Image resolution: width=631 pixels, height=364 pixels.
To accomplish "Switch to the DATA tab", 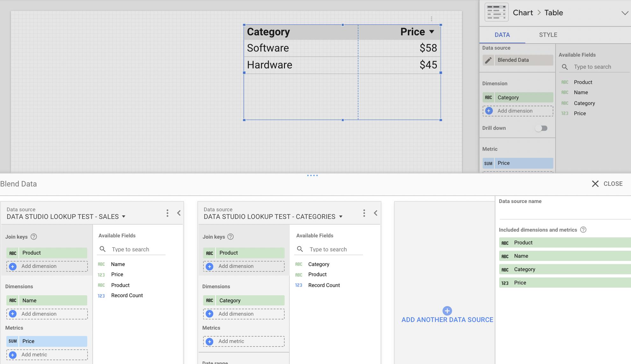I will [x=502, y=35].
